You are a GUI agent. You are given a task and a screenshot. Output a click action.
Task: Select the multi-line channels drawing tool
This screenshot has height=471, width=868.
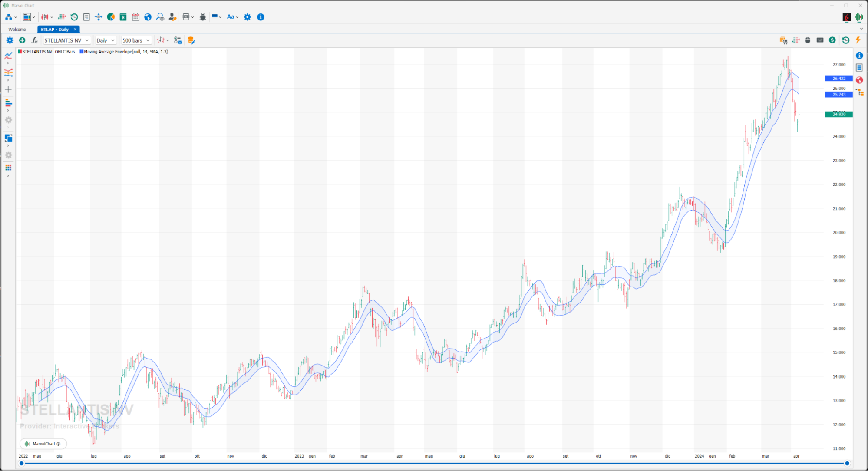(8, 72)
